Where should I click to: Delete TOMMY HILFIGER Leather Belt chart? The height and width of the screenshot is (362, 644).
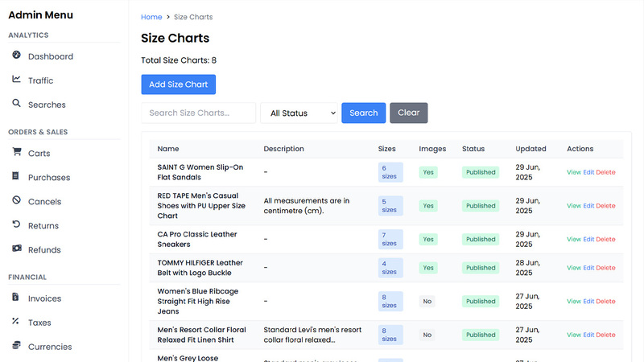(x=606, y=268)
